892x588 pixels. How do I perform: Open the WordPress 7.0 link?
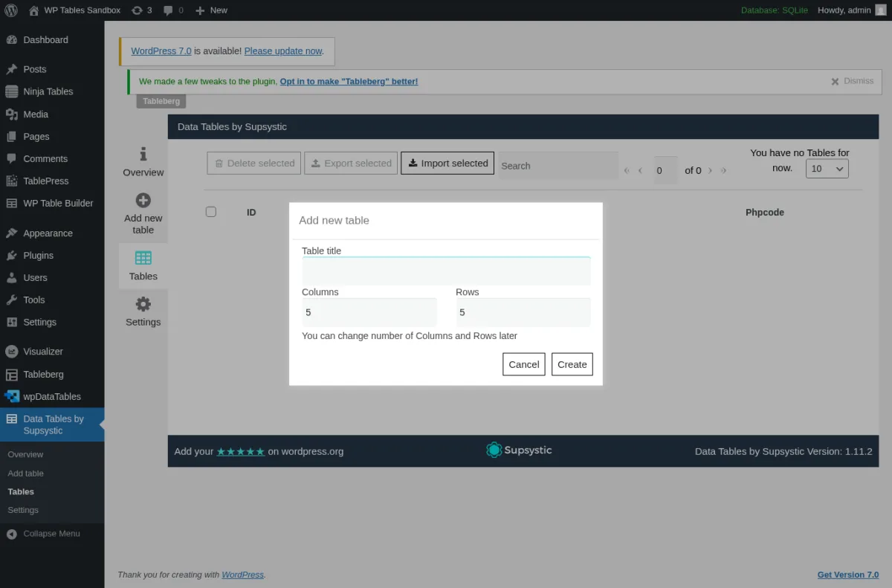(x=161, y=51)
